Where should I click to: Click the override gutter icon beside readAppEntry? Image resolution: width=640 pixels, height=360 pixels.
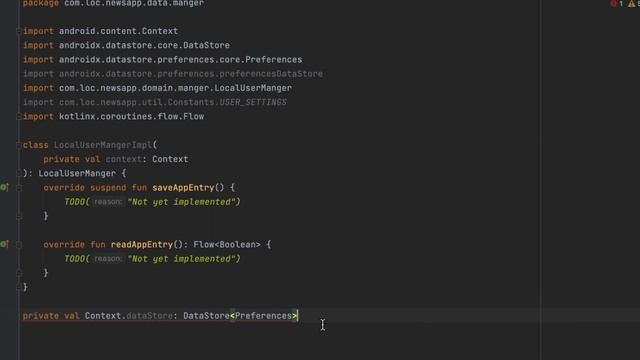4,244
